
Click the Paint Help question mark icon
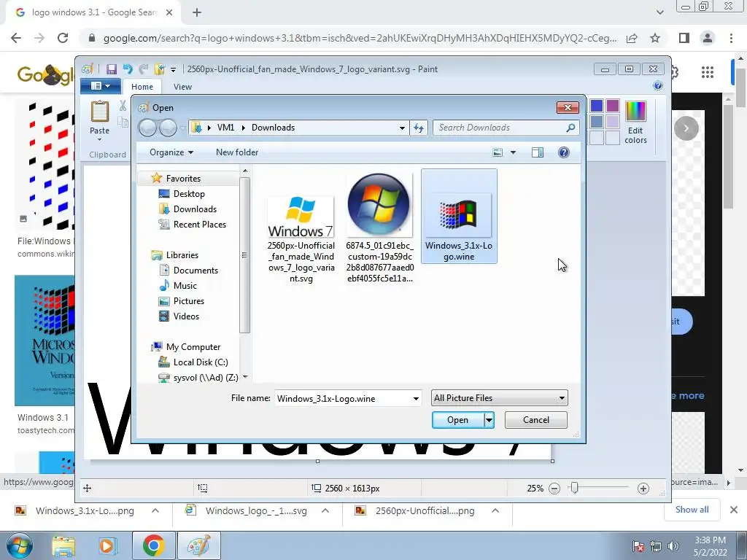pos(658,86)
